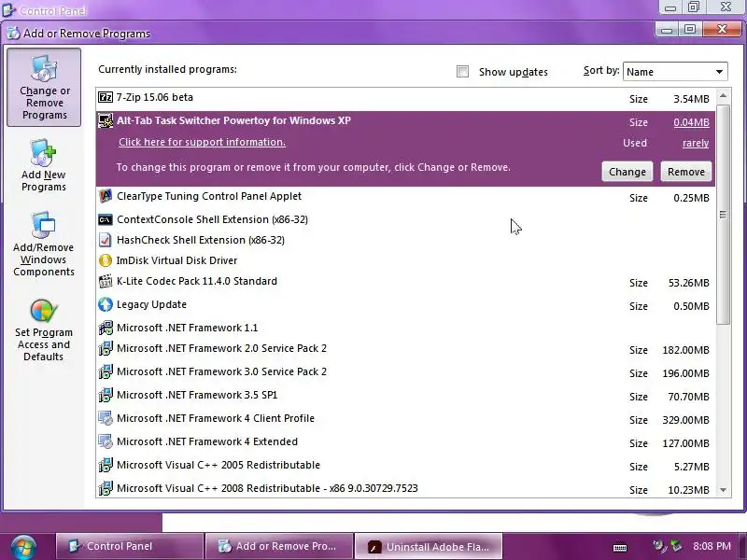Viewport: 747px width, 560px height.
Task: Click the .NET Framework 3.0 Service Pack 2 icon
Action: click(106, 371)
